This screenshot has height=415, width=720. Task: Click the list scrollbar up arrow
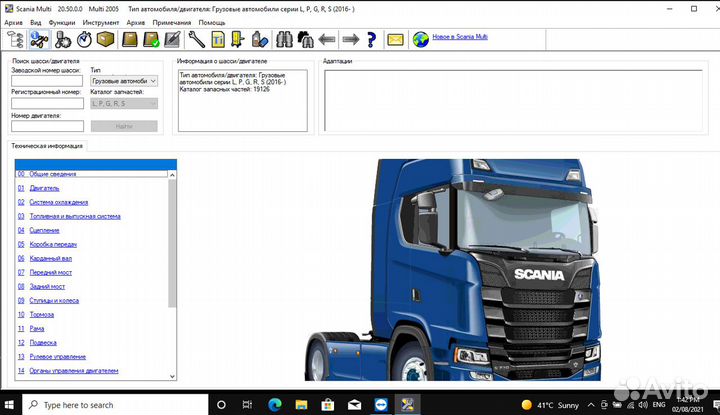pyautogui.click(x=172, y=175)
